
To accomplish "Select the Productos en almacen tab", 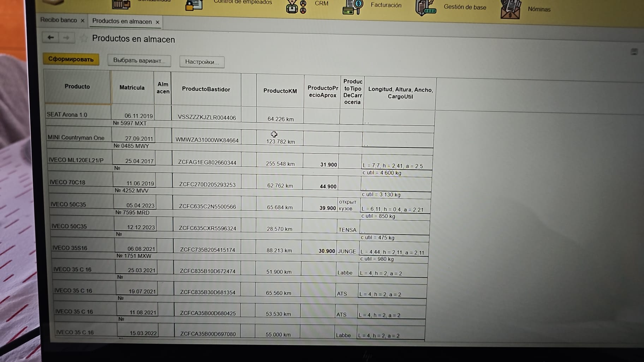I will tap(122, 22).
